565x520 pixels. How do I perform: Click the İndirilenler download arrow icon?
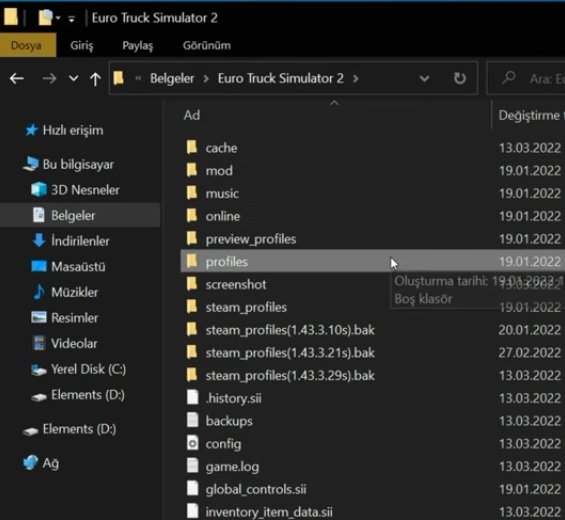tap(39, 240)
